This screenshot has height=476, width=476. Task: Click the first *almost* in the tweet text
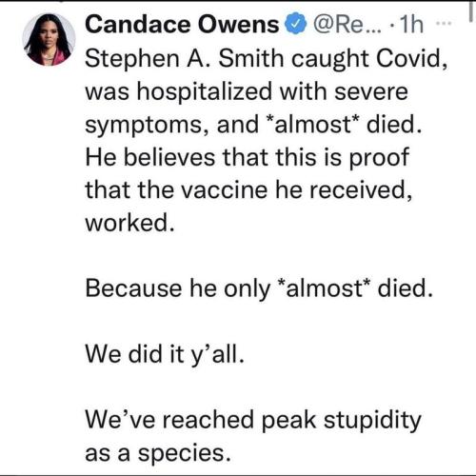click(311, 124)
